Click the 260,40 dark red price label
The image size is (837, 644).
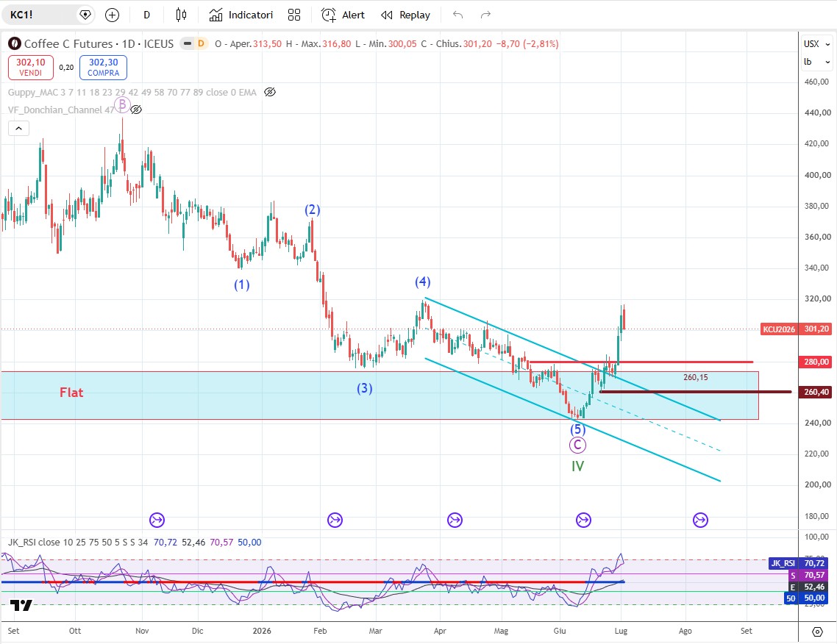[815, 392]
